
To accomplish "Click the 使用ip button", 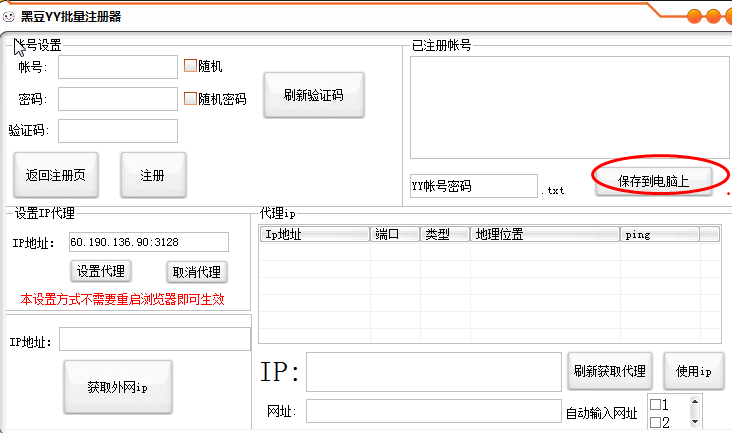I will coord(694,371).
